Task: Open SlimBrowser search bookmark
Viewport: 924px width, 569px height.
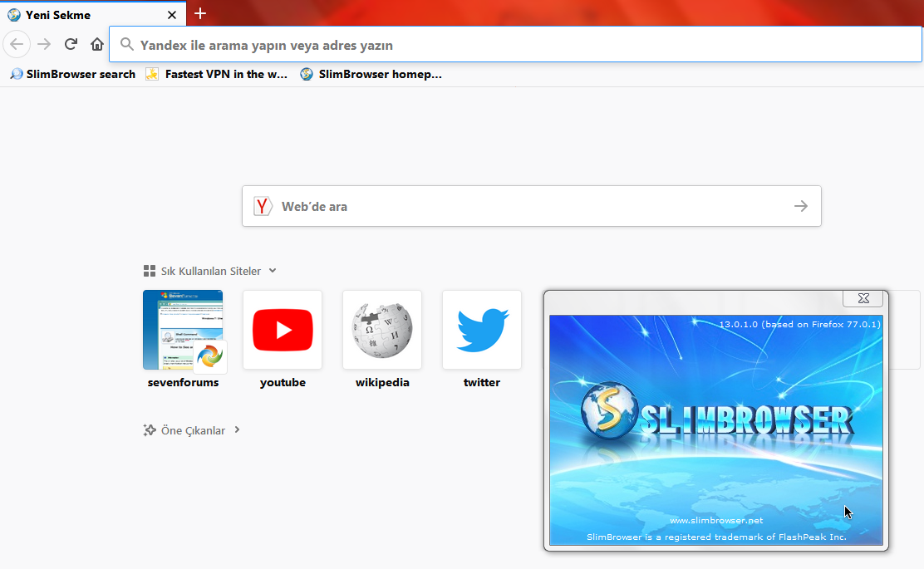Action: click(x=73, y=74)
